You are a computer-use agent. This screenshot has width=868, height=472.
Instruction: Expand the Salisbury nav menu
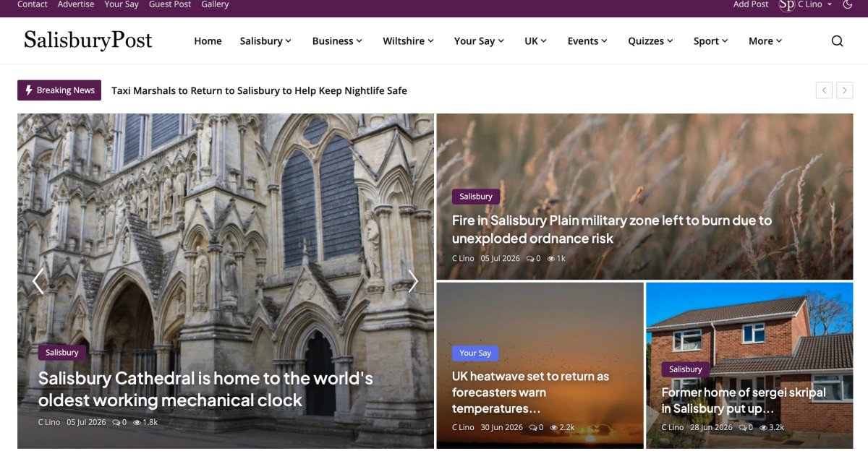[x=265, y=41]
